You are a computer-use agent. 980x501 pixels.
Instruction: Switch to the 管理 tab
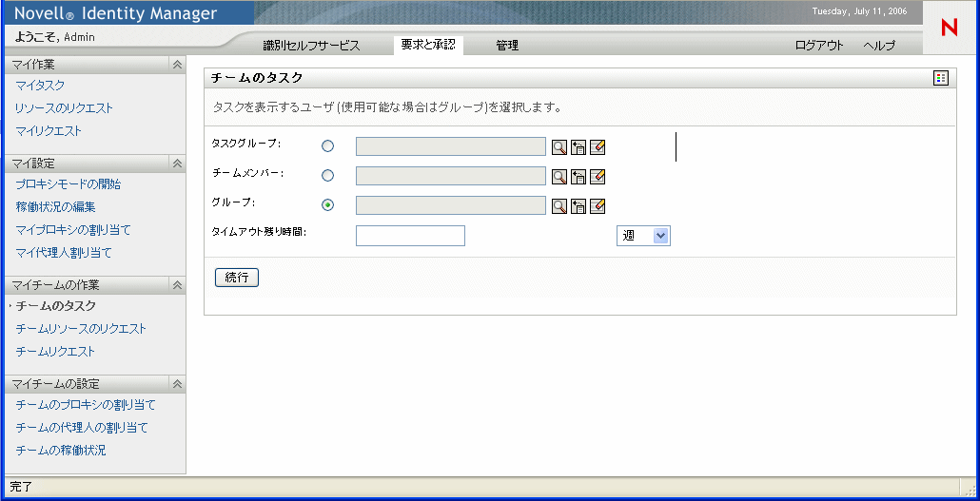point(507,46)
